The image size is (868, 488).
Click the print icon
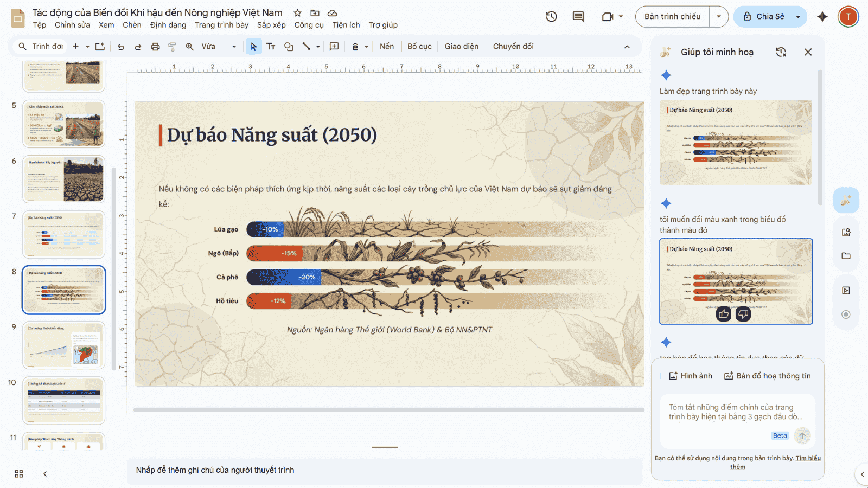click(155, 47)
